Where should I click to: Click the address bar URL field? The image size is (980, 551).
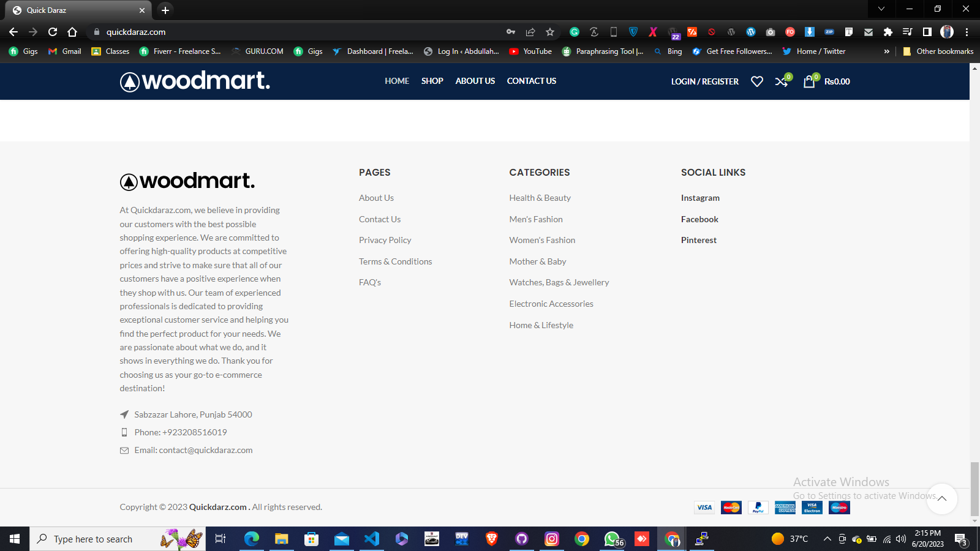[x=294, y=32]
